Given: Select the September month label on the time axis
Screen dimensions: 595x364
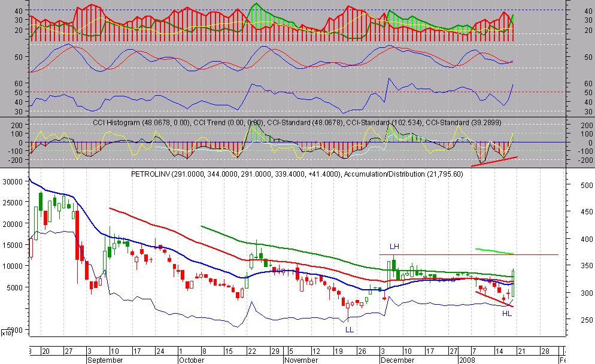Looking at the screenshot, I should tap(104, 360).
